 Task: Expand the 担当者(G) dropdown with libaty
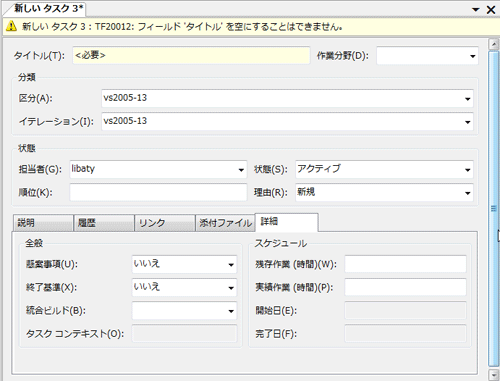tap(241, 170)
